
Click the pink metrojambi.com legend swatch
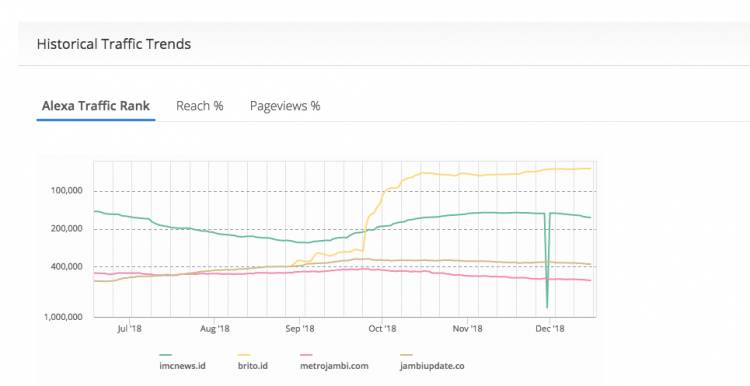tap(306, 355)
